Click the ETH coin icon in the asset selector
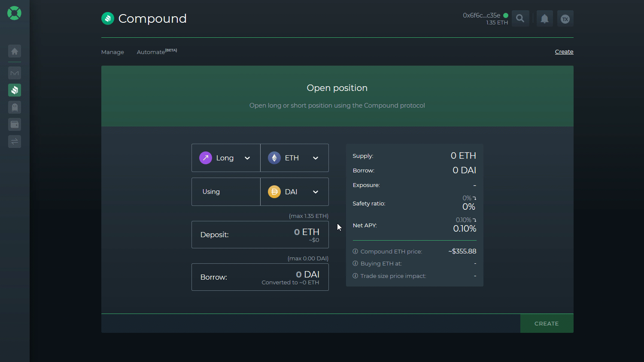Viewport: 644px width, 362px height. coord(274,158)
